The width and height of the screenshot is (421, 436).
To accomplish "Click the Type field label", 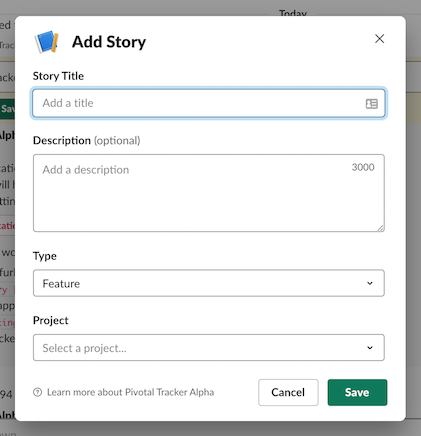I will pyautogui.click(x=45, y=256).
